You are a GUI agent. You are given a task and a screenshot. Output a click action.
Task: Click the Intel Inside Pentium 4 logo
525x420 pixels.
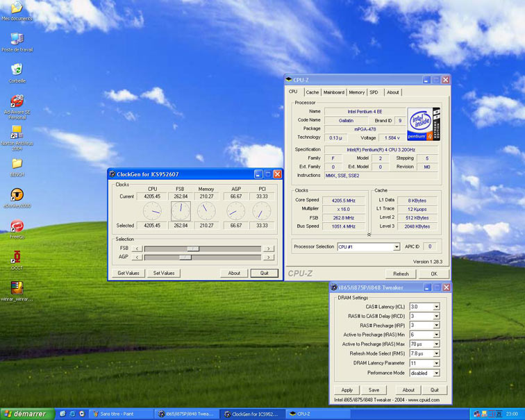coord(424,124)
